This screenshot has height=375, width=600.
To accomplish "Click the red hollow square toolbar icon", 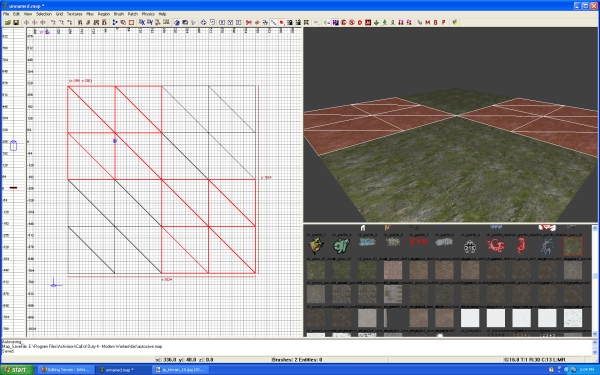I will click(x=131, y=23).
